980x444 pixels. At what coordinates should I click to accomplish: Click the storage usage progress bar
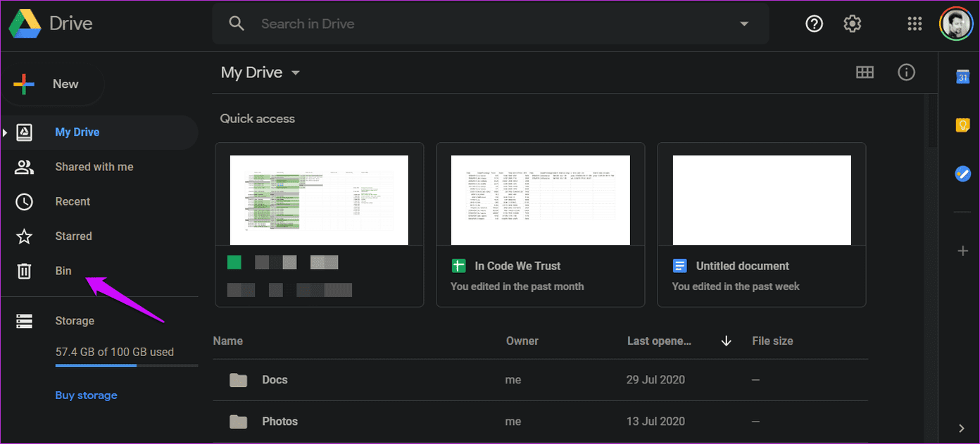click(x=127, y=365)
